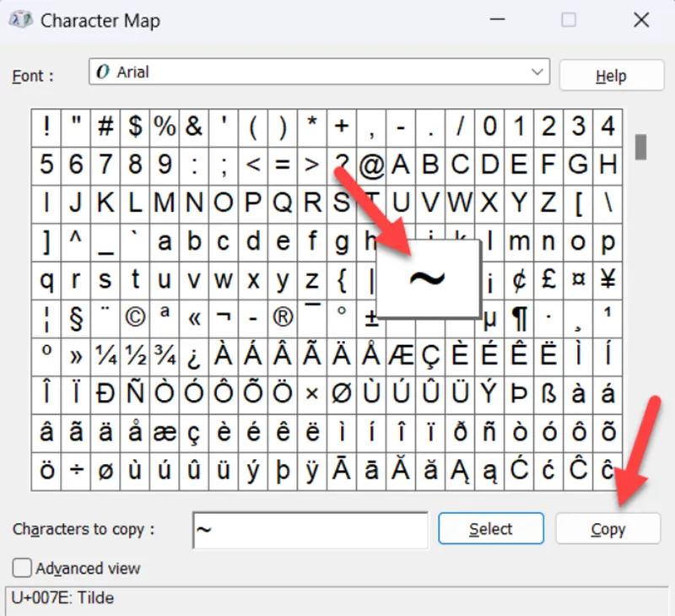Select the Ñ character
This screenshot has width=675, height=616.
pyautogui.click(x=135, y=395)
